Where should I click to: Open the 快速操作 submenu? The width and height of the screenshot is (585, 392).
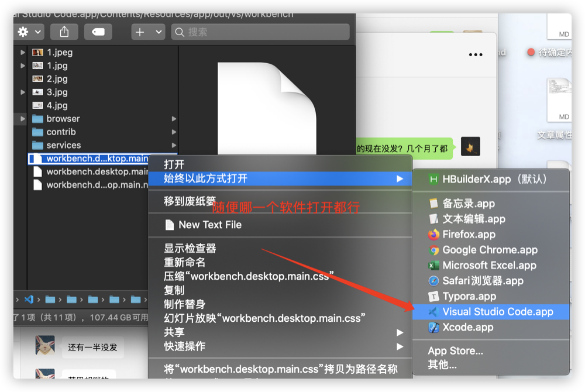coord(280,346)
